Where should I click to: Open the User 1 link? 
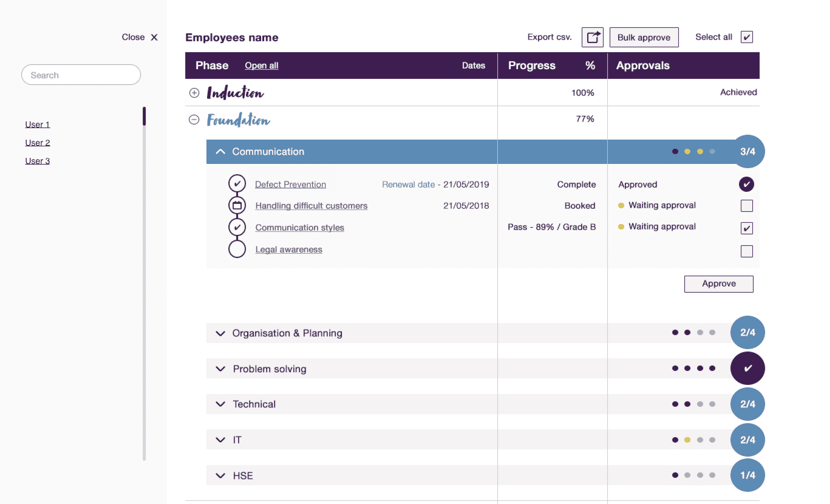[38, 124]
